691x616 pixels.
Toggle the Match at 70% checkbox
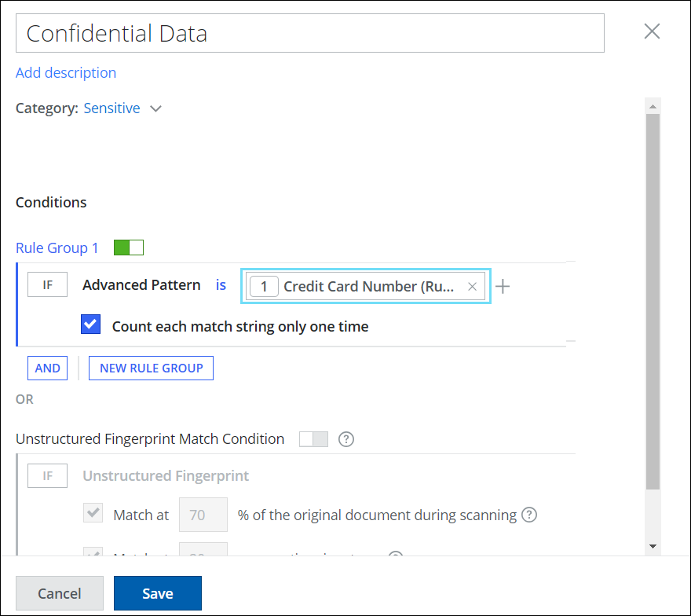pos(93,515)
